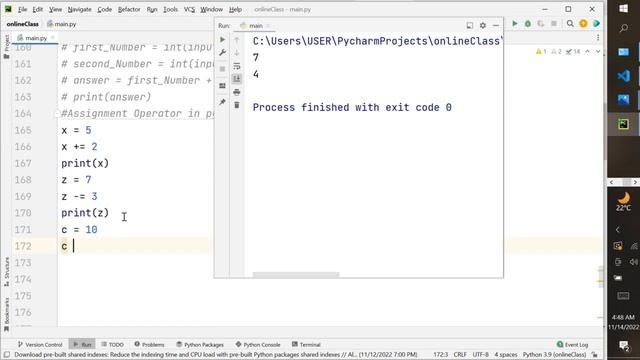The width and height of the screenshot is (640, 360).
Task: Click Windows Start button
Action: tap(623, 9)
